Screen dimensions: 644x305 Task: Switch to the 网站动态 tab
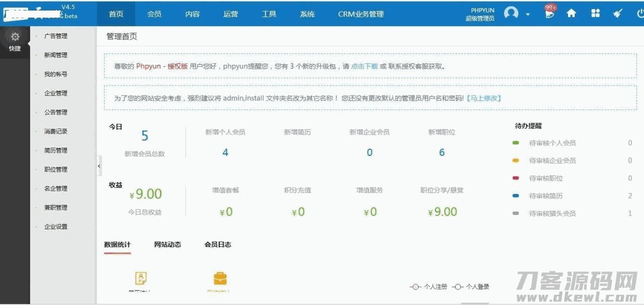tap(168, 245)
